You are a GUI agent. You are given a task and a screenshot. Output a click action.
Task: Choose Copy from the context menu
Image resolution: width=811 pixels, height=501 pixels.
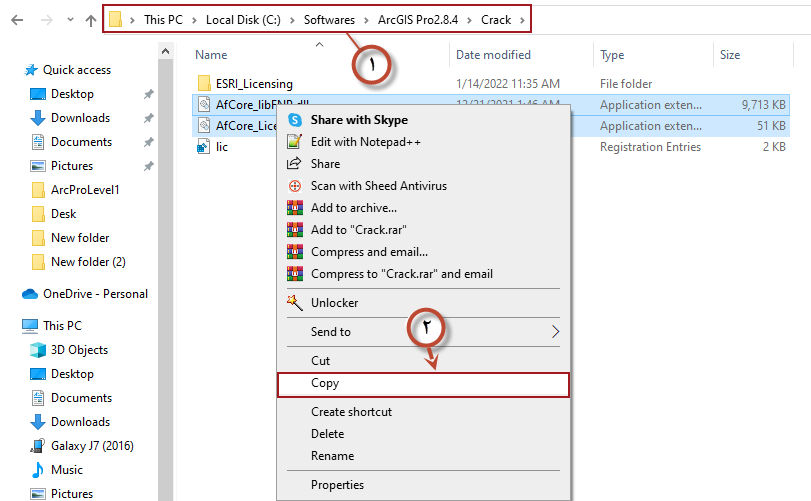pos(325,383)
